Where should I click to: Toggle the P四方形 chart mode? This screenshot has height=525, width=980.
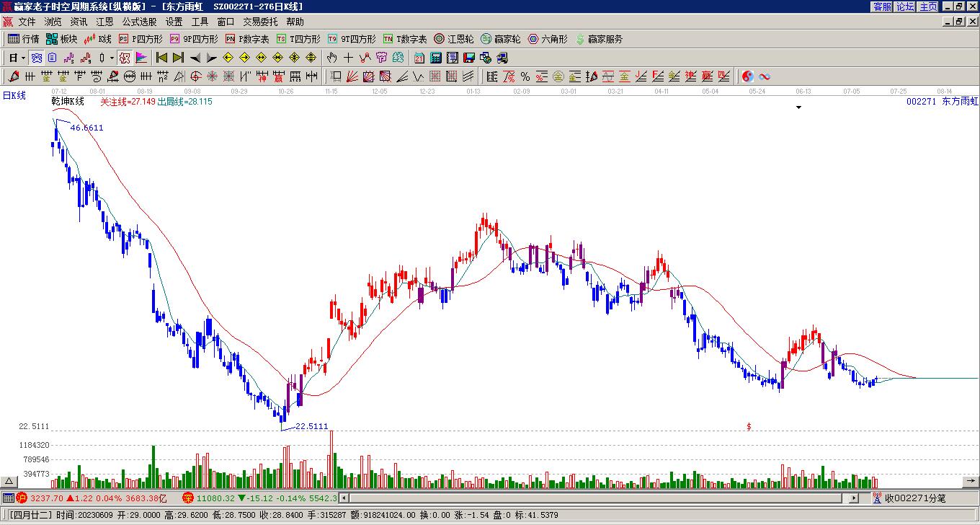[141, 39]
